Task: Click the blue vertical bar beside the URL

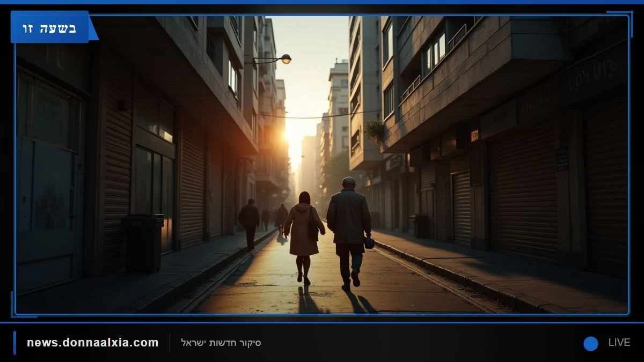Action: click(14, 343)
